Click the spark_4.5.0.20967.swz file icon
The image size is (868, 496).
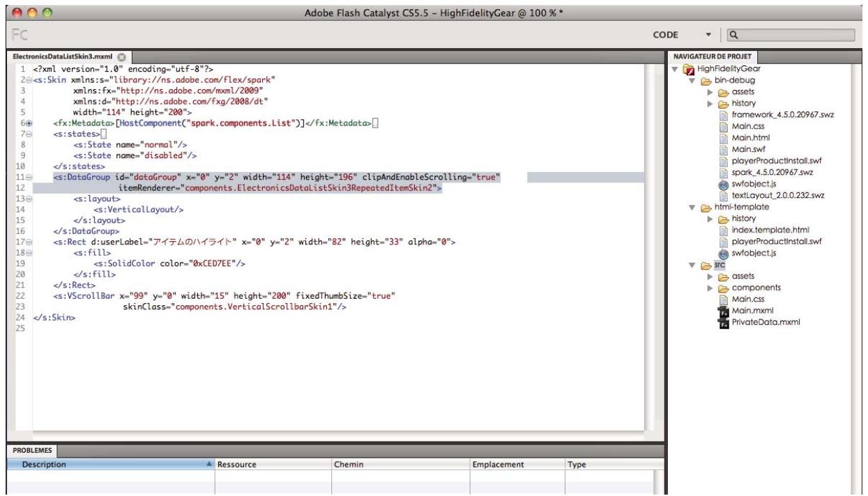pos(724,172)
